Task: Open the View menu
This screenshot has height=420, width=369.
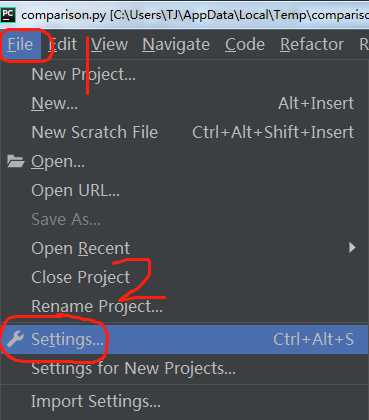Action: click(109, 44)
